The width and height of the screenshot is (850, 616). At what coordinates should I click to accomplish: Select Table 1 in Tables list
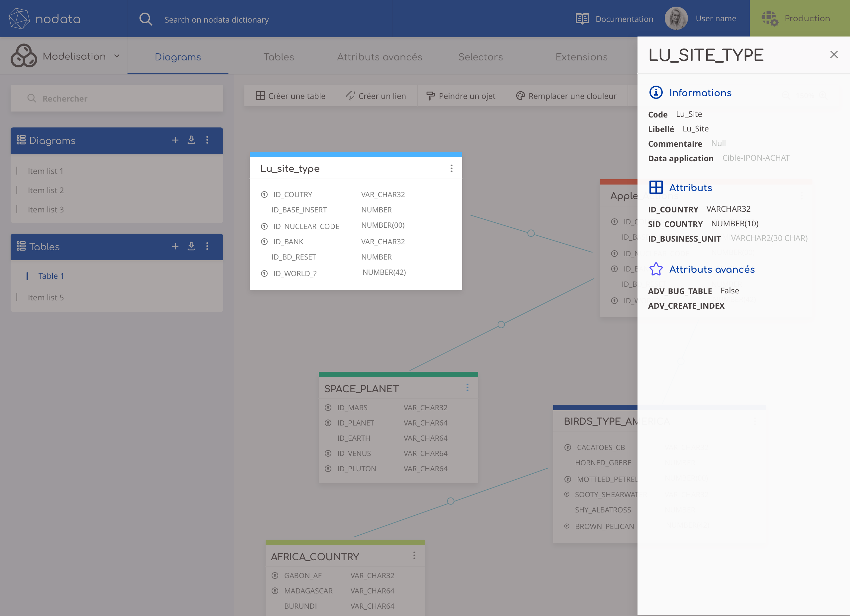coord(51,276)
